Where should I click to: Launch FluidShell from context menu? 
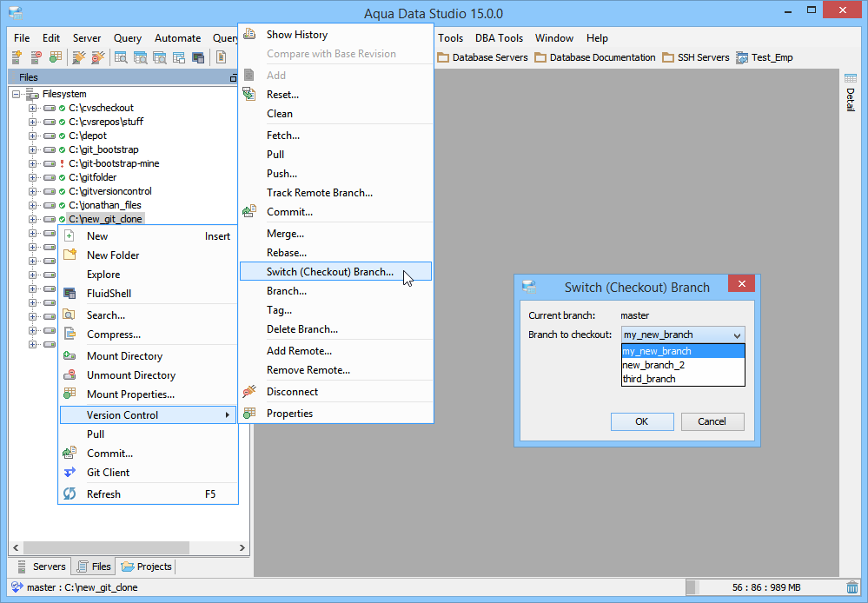click(149, 294)
